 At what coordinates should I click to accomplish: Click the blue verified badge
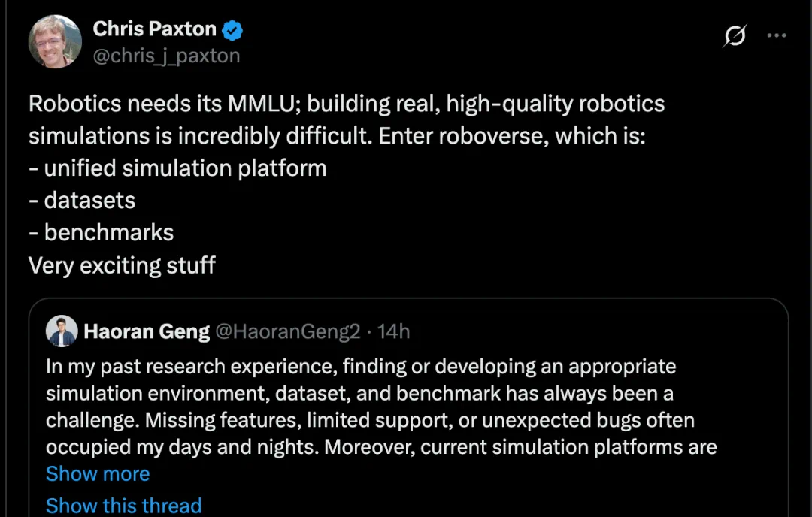click(232, 31)
